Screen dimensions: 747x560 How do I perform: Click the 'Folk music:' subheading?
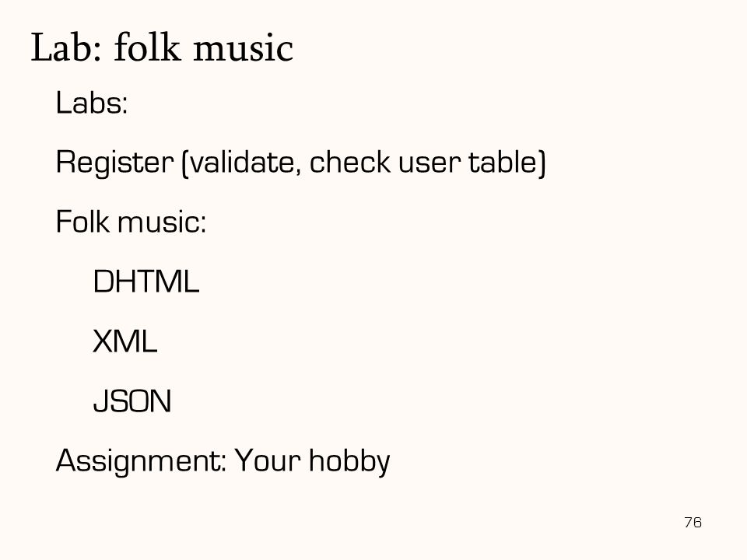(131, 222)
